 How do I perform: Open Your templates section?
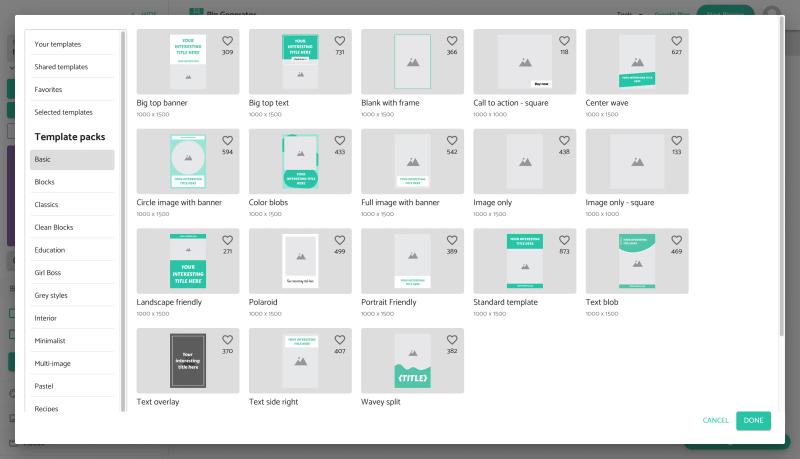coord(72,44)
